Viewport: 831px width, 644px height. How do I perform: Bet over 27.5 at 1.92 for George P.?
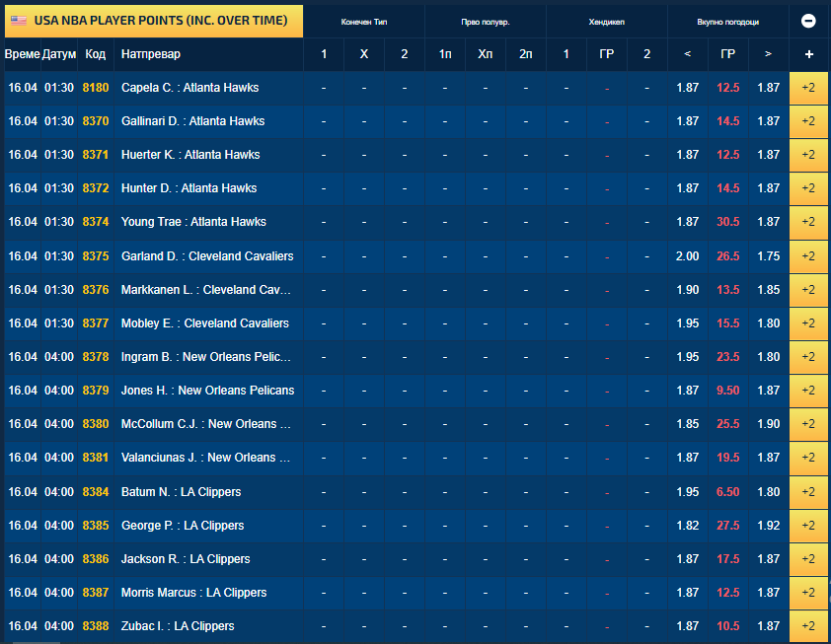[x=769, y=526]
